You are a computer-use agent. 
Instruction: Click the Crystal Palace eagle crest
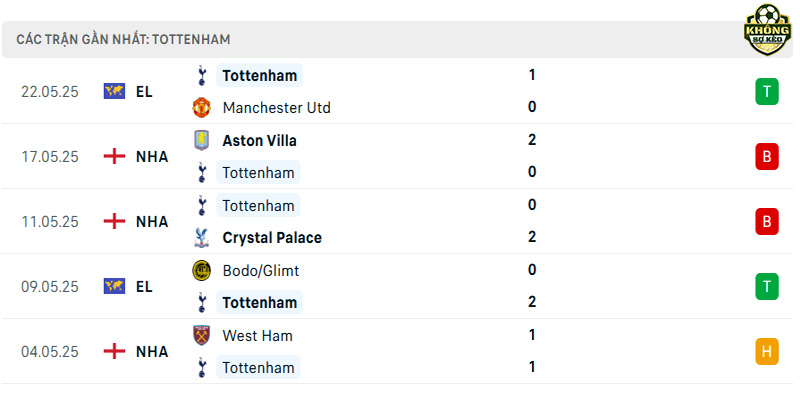202,238
